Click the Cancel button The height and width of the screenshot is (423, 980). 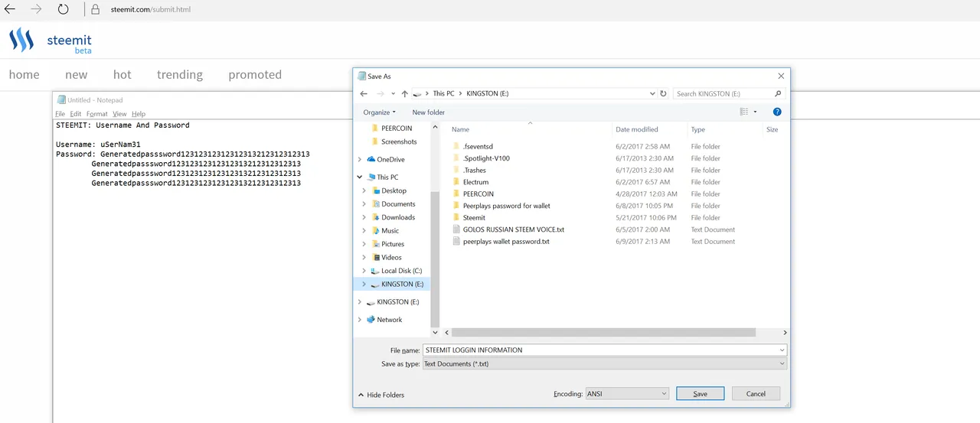(x=756, y=394)
